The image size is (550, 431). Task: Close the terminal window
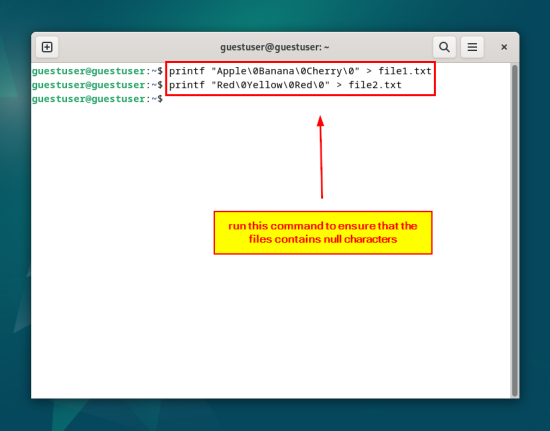tap(504, 47)
